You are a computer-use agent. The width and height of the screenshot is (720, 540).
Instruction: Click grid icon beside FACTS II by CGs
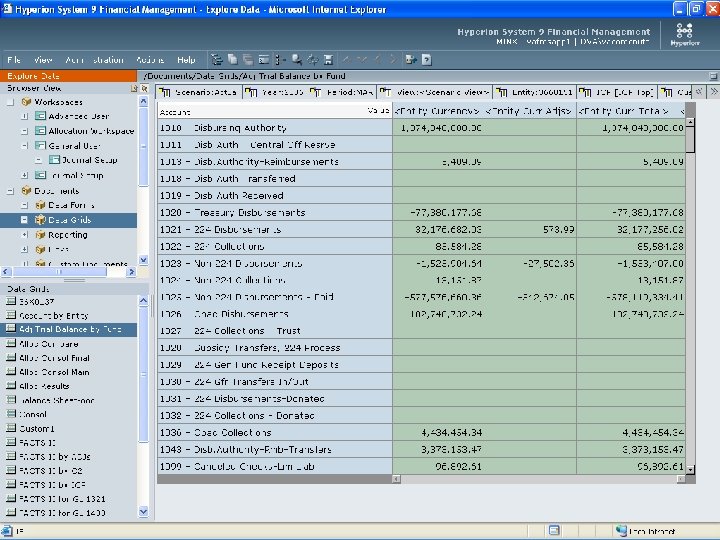[x=11, y=456]
